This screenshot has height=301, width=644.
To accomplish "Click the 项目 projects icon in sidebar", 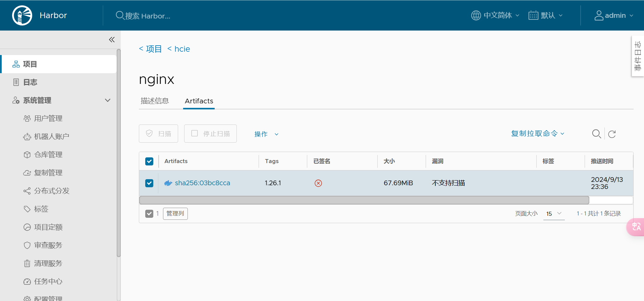I will 16,64.
